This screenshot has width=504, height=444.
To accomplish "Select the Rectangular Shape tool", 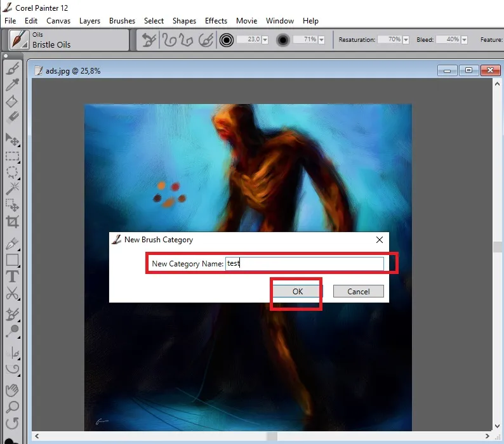I will (13, 260).
